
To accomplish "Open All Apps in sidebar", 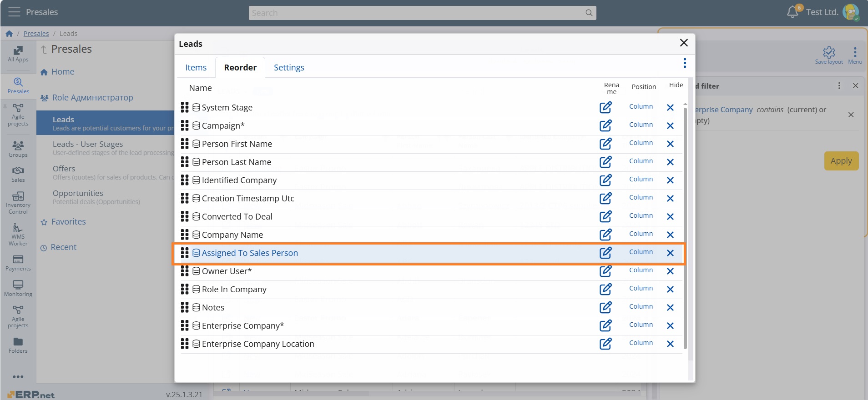I will [18, 54].
